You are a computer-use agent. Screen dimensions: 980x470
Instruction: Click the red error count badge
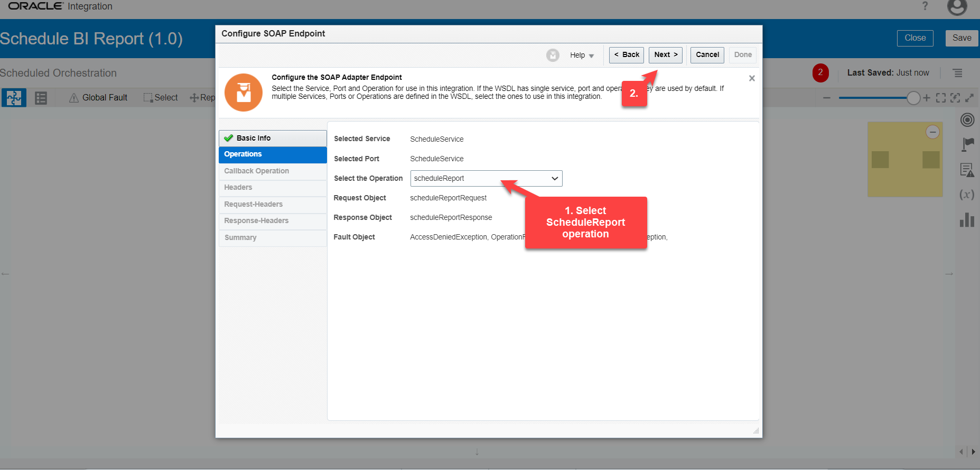(x=820, y=73)
